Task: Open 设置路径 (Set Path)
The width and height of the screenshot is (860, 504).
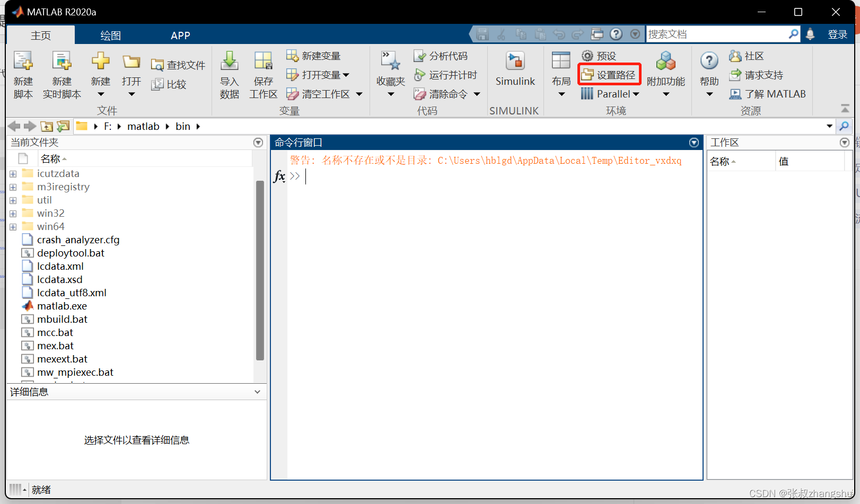Action: click(x=609, y=75)
